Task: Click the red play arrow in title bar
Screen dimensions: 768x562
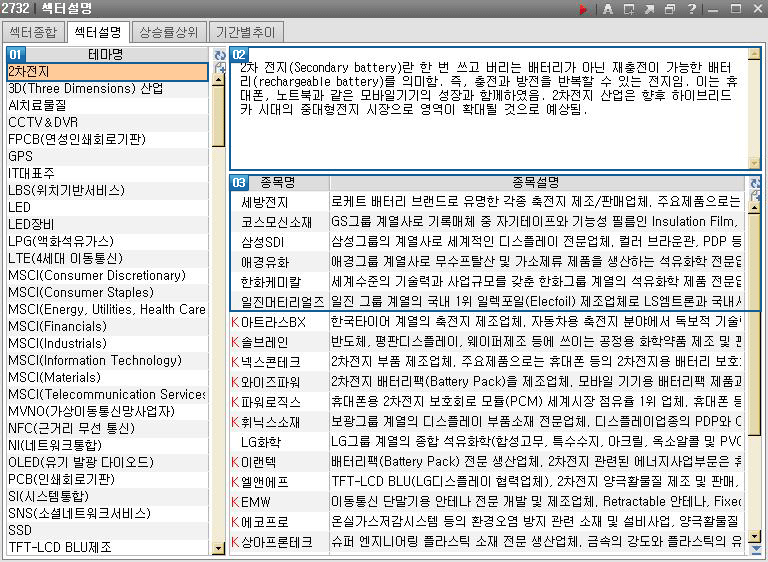Action: (584, 9)
